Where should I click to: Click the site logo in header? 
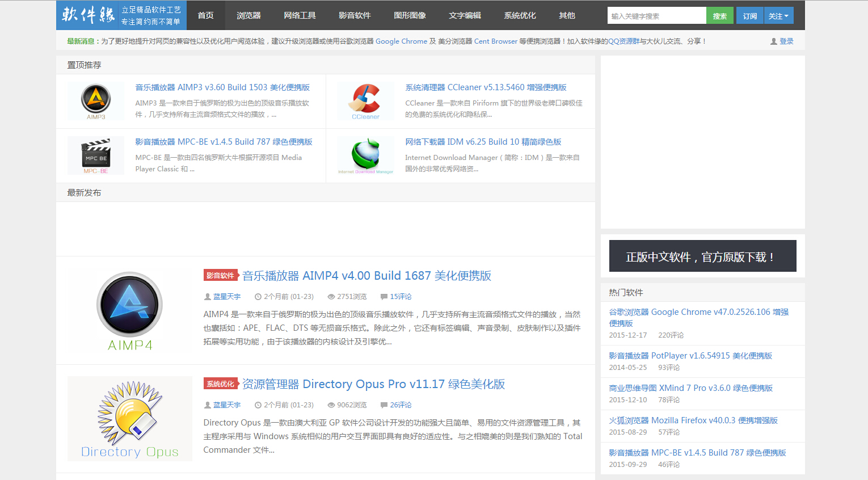pos(88,15)
